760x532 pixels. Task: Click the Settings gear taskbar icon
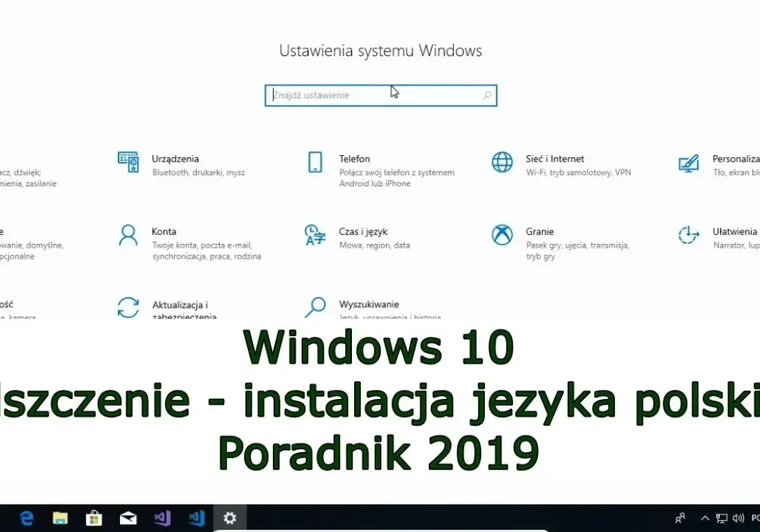(x=230, y=518)
